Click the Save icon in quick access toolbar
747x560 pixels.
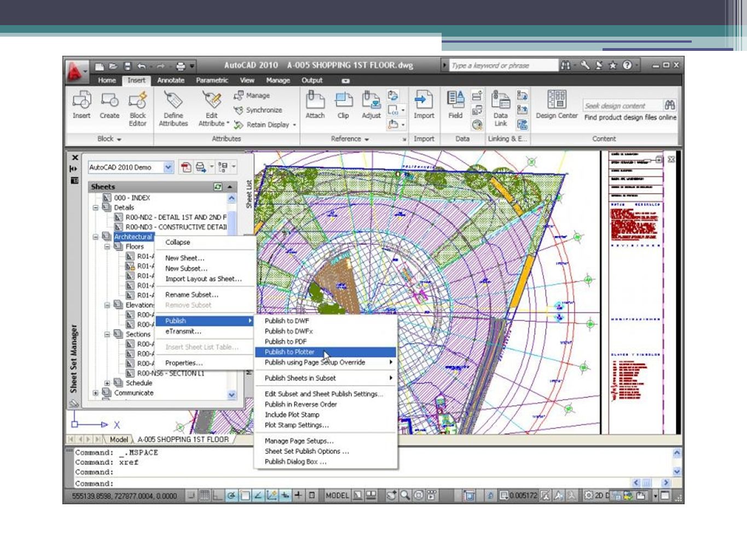(128, 66)
